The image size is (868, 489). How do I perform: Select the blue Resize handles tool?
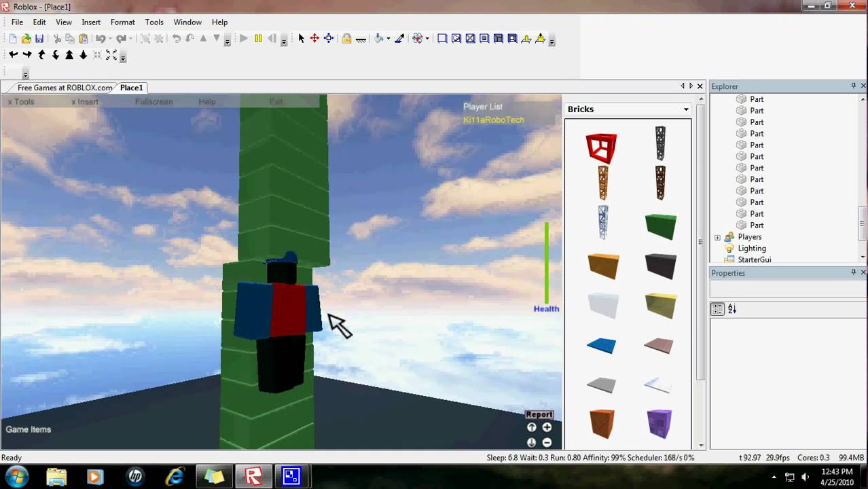click(329, 39)
